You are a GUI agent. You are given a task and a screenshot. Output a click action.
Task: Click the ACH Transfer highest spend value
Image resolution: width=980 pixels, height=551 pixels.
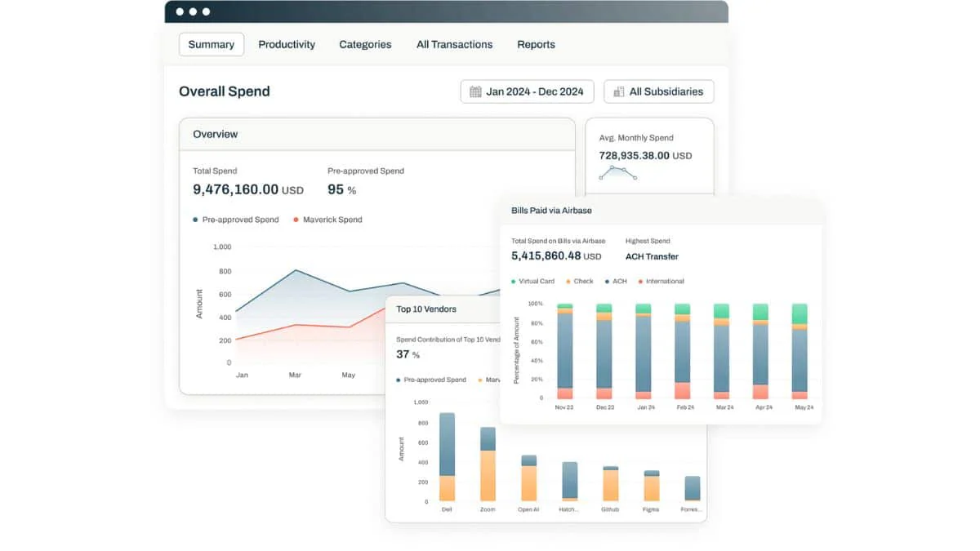(x=652, y=256)
